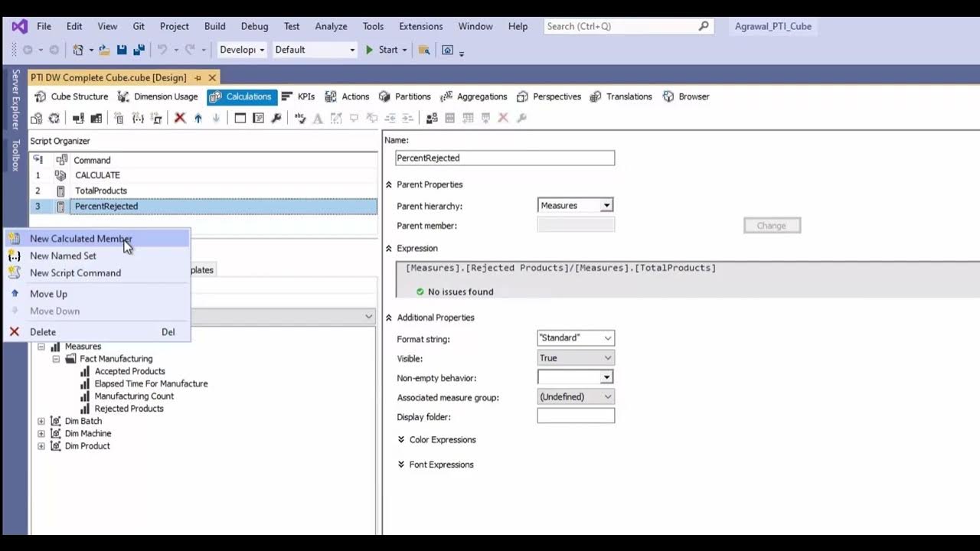Switch to Script View toolbar icon
This screenshot has width=980, height=551.
258,118
